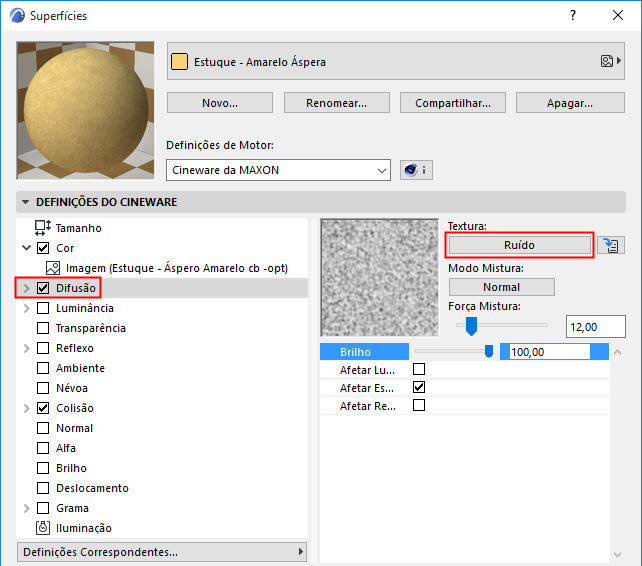Enable the Grama checkbox
Image resolution: width=642 pixels, height=566 pixels.
[43, 508]
